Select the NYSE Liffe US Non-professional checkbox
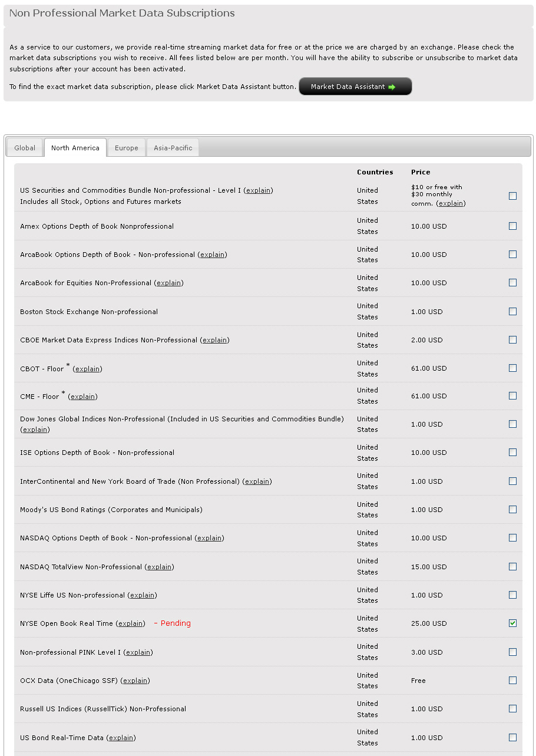536x756 pixels. coord(512,595)
